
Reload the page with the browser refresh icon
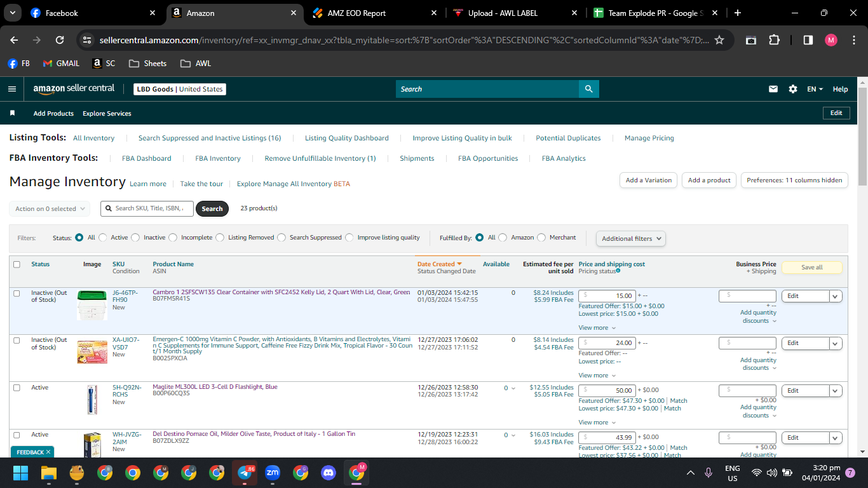pos(60,40)
